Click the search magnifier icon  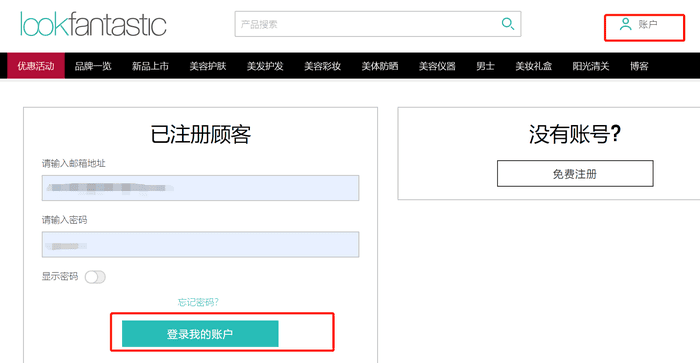coord(508,24)
